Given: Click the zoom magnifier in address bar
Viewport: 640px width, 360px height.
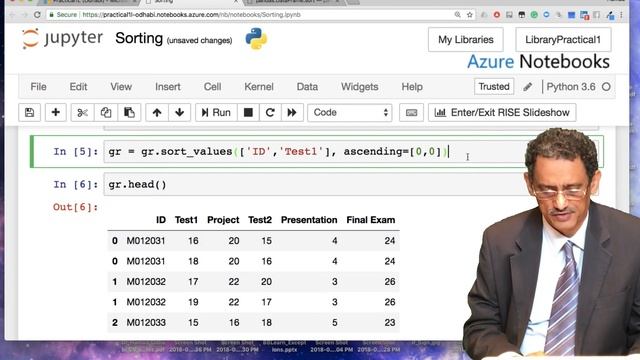Looking at the screenshot, I should click(x=458, y=15).
